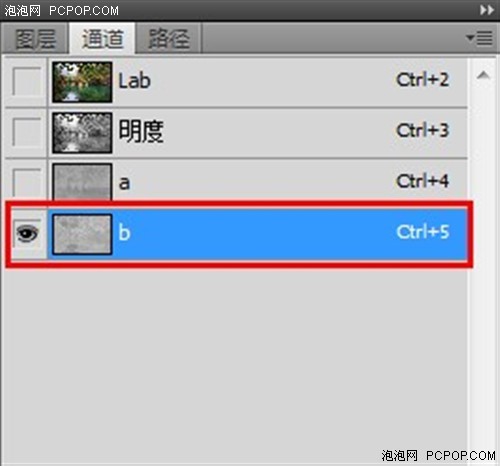Select the 明度 channel row label
This screenshot has height=466, width=500.
coord(141,131)
